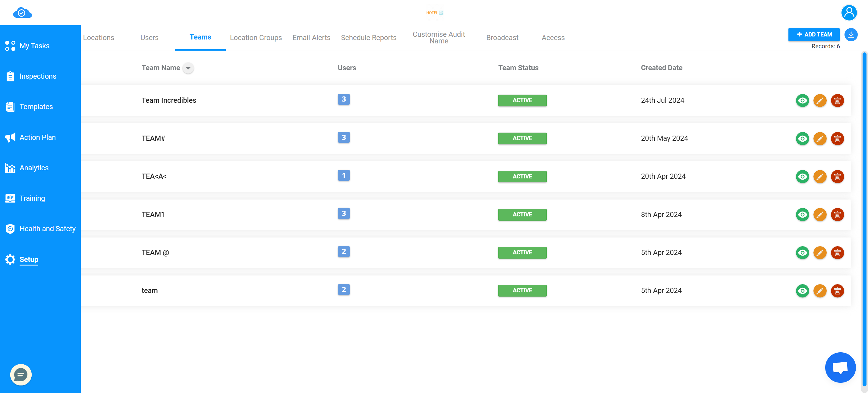Open Inspections section
The width and height of the screenshot is (868, 393).
31,76
